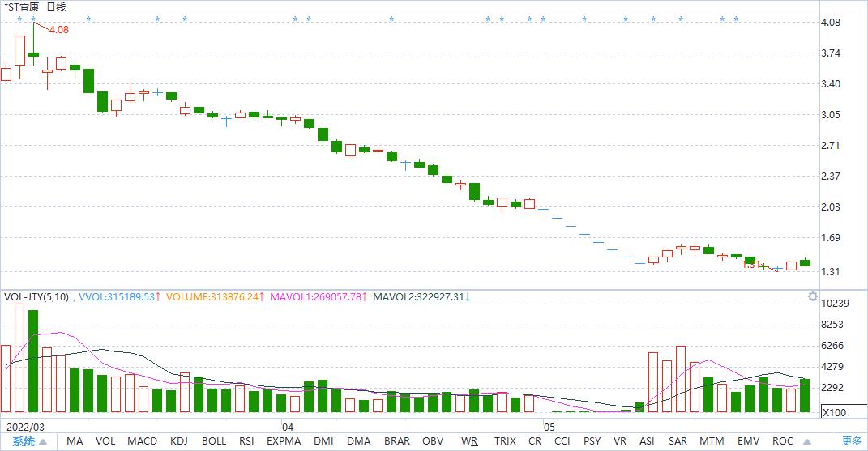Open the ASI indicator tab
The height and width of the screenshot is (451, 868).
click(647, 441)
